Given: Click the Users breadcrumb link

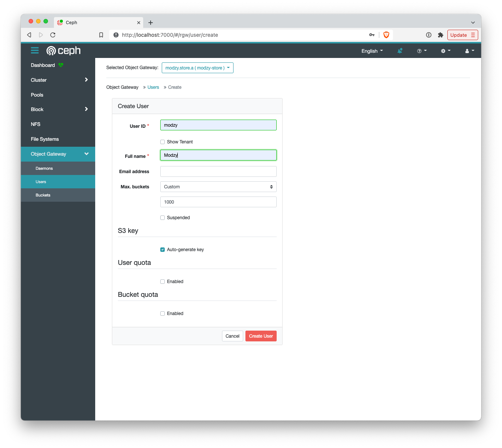Looking at the screenshot, I should tap(153, 87).
